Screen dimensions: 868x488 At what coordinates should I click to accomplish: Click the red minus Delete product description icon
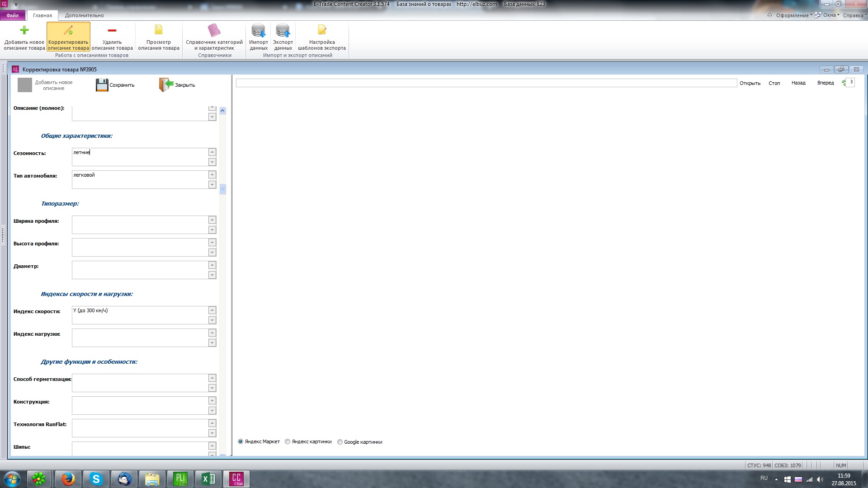(x=112, y=30)
